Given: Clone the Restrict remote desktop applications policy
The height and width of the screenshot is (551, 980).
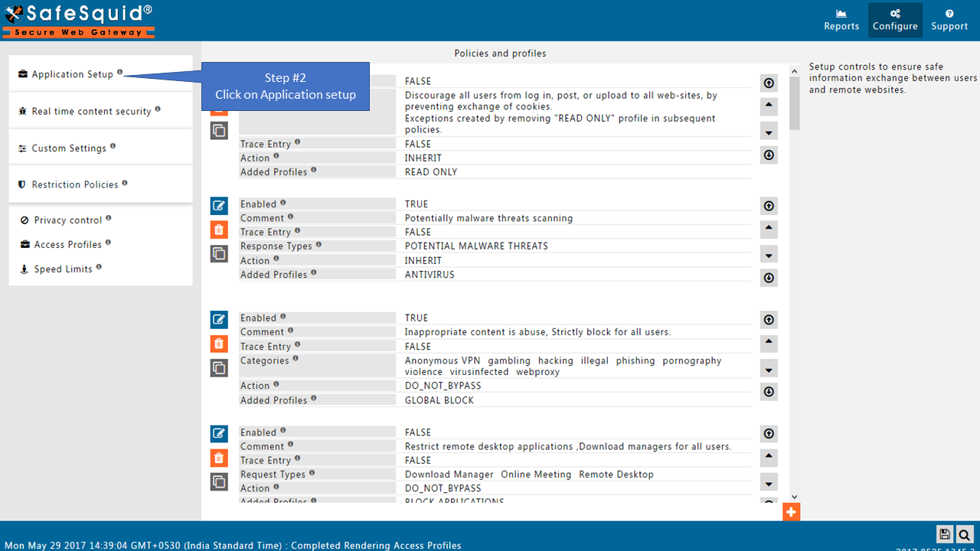Looking at the screenshot, I should pyautogui.click(x=219, y=481).
